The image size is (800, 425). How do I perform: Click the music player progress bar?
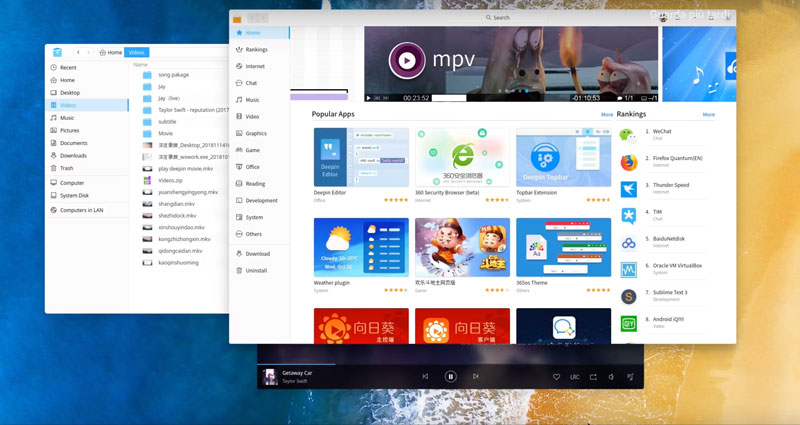(x=450, y=364)
